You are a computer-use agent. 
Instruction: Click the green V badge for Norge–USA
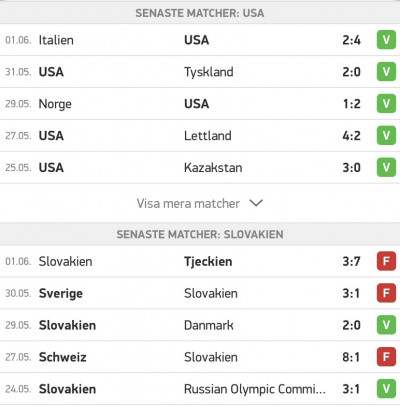[x=386, y=104]
